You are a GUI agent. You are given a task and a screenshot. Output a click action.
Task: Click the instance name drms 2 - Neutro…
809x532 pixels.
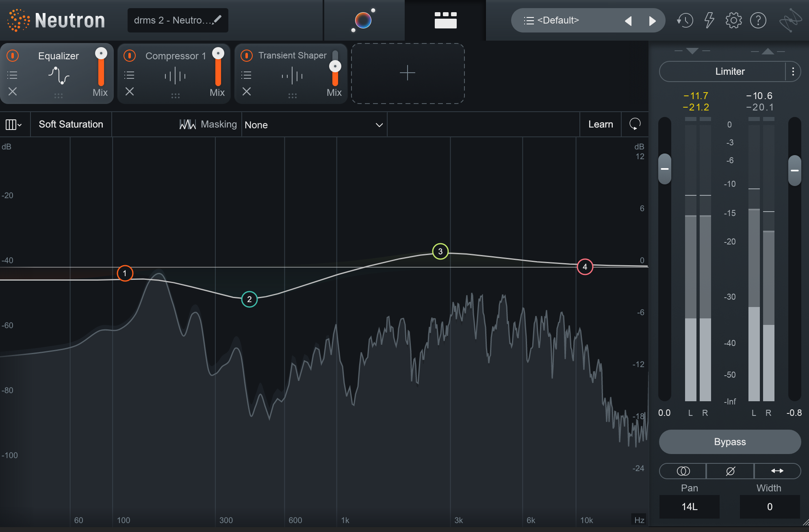[173, 20]
